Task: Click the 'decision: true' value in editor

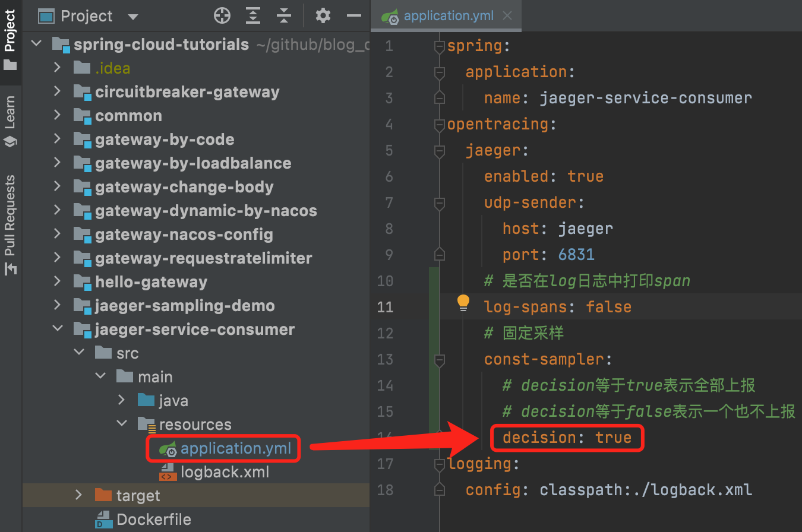Action: click(567, 438)
